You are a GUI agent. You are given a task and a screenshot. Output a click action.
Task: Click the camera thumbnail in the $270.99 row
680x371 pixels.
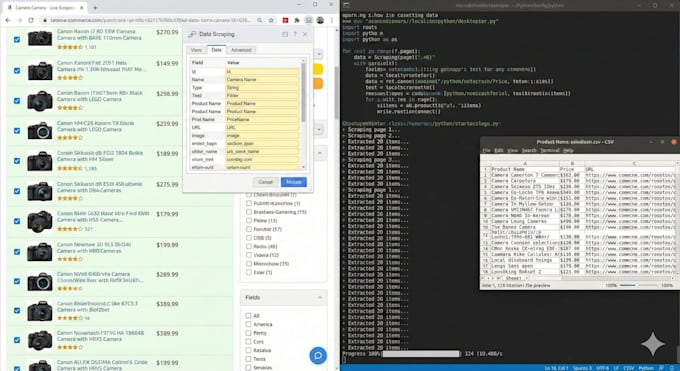point(40,39)
